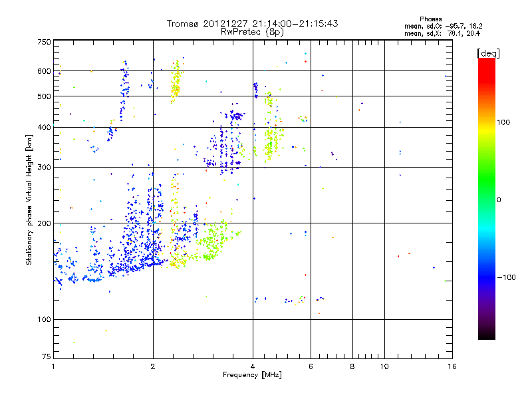Viewport: 532px width, 399px height.
Task: Select the 'mean, sd,X: 78.1, 20.4' statistics line
Action: 442,33
